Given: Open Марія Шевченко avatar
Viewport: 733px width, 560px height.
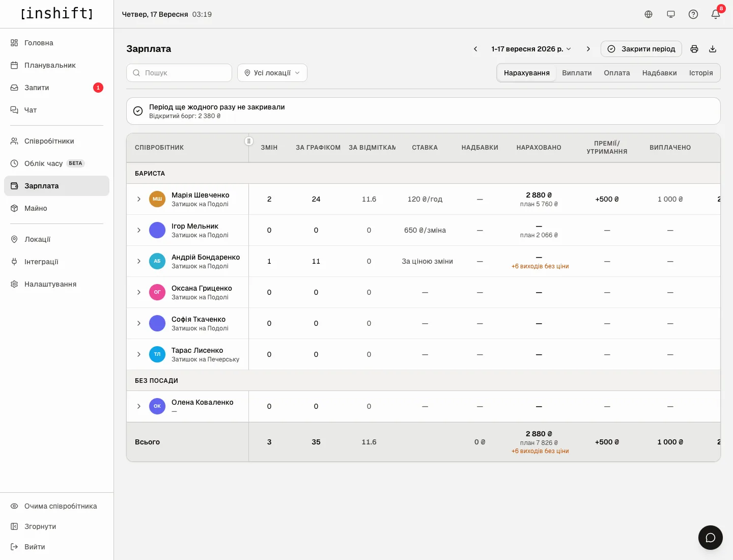Looking at the screenshot, I should pyautogui.click(x=157, y=199).
